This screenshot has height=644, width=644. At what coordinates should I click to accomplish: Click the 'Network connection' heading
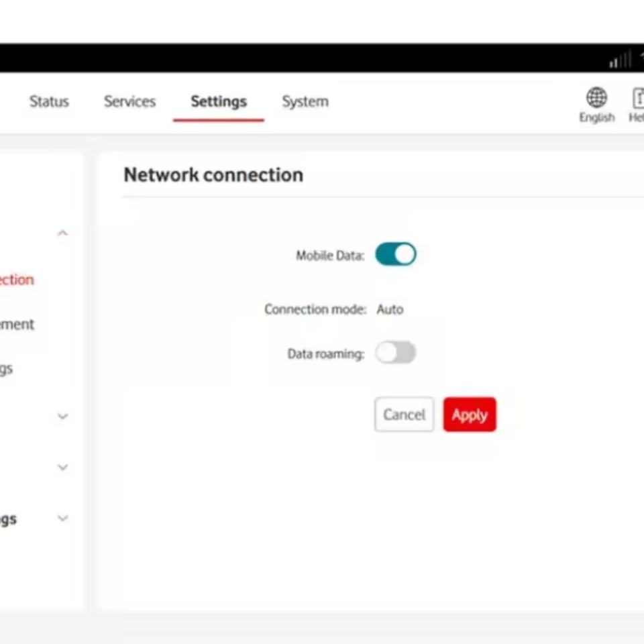(x=213, y=175)
